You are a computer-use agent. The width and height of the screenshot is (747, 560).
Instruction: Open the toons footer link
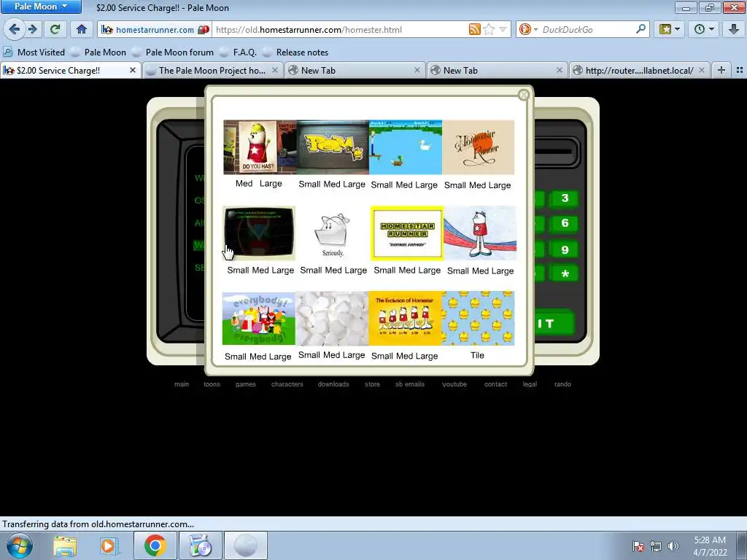click(x=212, y=384)
